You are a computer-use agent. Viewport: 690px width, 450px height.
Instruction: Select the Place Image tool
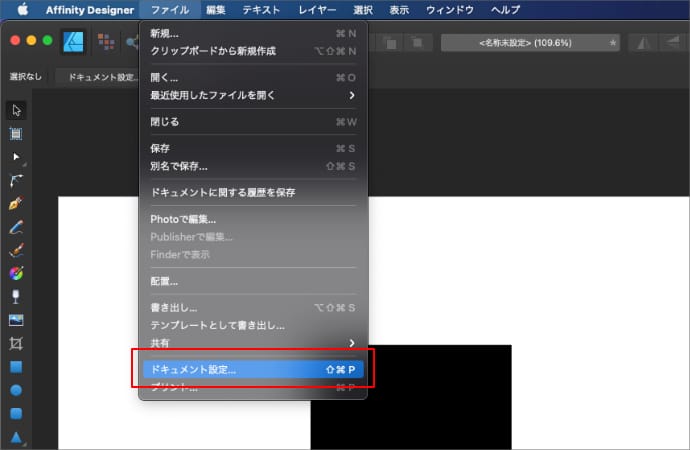(x=16, y=320)
